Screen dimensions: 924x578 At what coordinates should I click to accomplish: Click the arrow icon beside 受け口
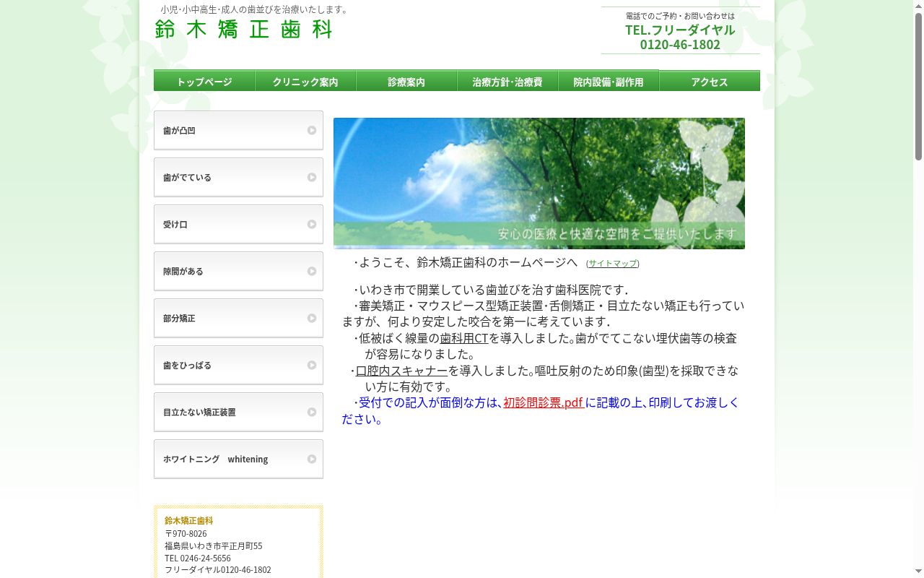point(312,225)
